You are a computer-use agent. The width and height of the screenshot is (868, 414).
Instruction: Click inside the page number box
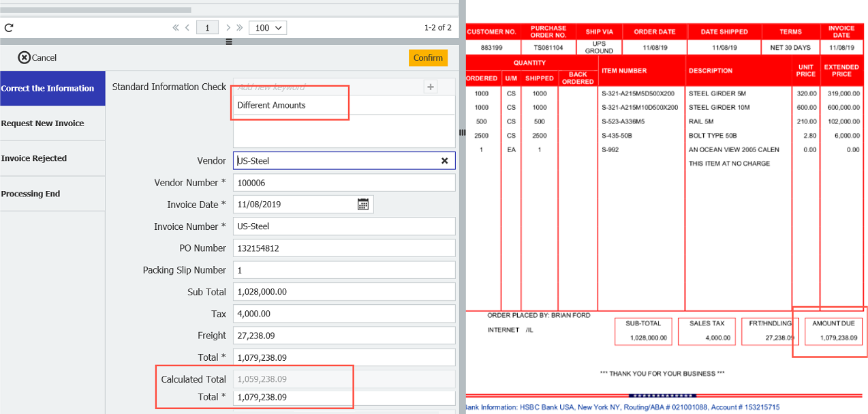point(207,28)
